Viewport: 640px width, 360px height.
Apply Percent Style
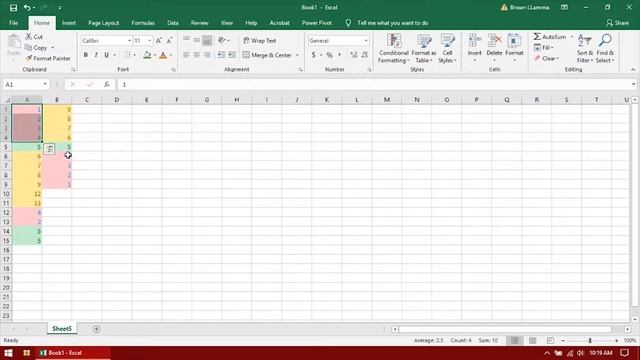pyautogui.click(x=329, y=55)
